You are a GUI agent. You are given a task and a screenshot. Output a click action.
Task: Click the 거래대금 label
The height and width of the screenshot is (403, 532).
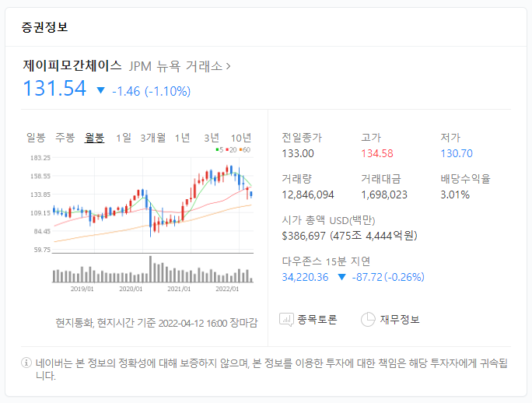click(x=381, y=179)
